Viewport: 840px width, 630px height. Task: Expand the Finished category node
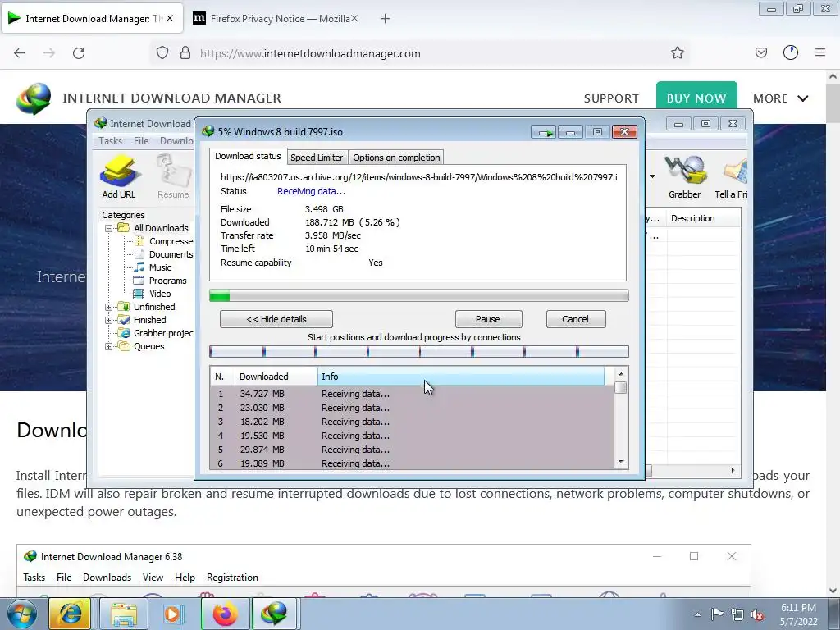109,320
